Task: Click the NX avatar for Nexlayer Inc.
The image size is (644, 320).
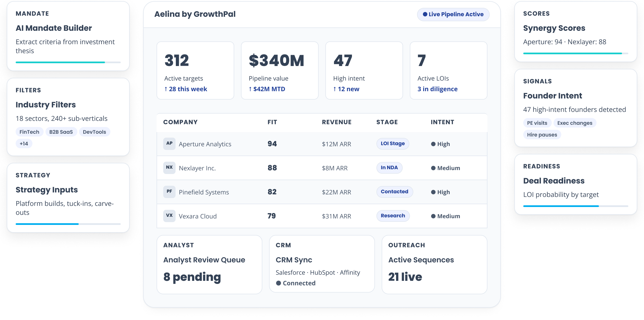Action: pos(169,168)
